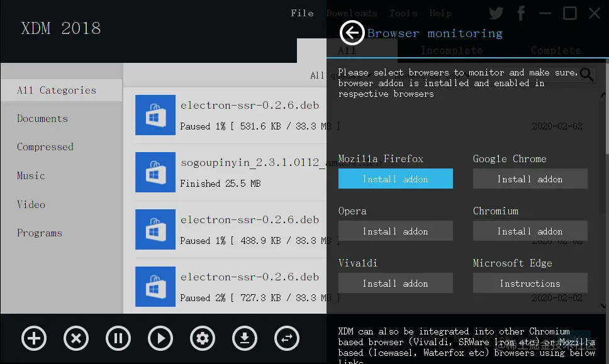Viewport: 609px width, 364px height.
Task: Install the Mozilla Firefox addon
Action: [395, 179]
